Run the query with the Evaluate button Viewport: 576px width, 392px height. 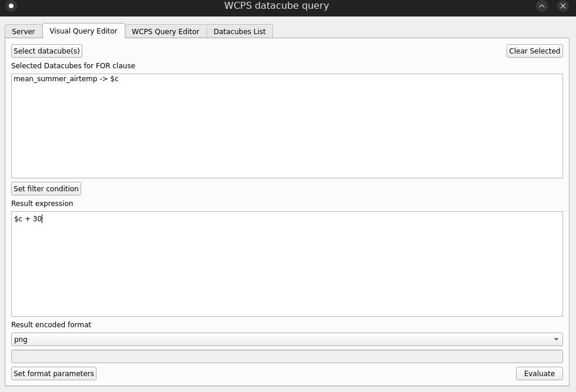point(540,374)
